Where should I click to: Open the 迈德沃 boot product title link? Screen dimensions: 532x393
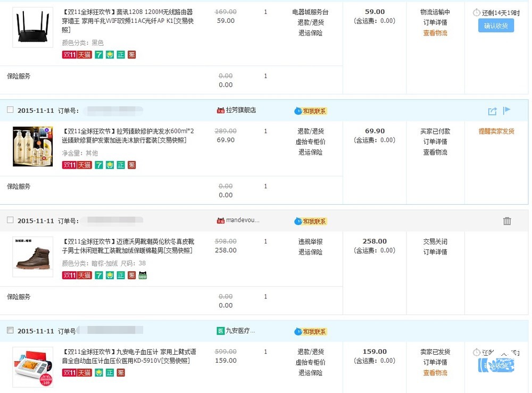128,246
